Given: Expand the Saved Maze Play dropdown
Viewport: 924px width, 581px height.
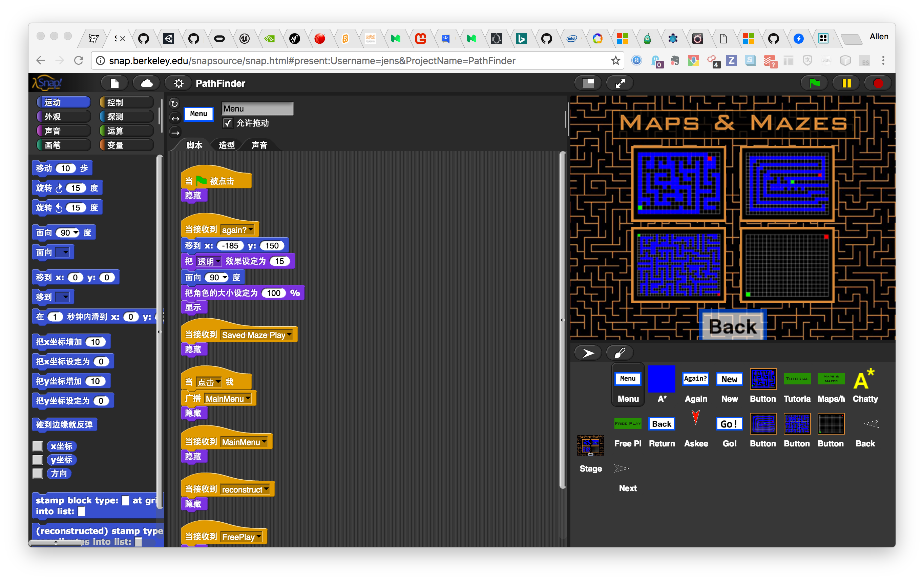Looking at the screenshot, I should tap(289, 335).
